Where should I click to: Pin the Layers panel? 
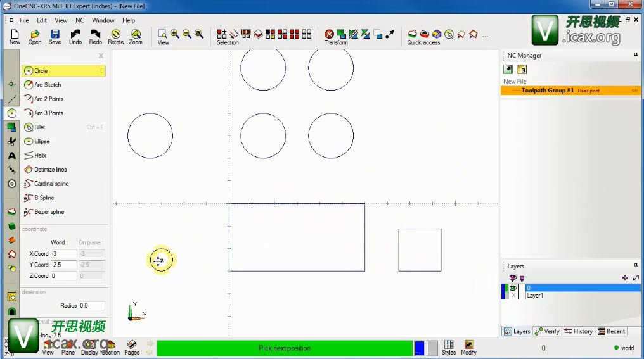coord(636,265)
